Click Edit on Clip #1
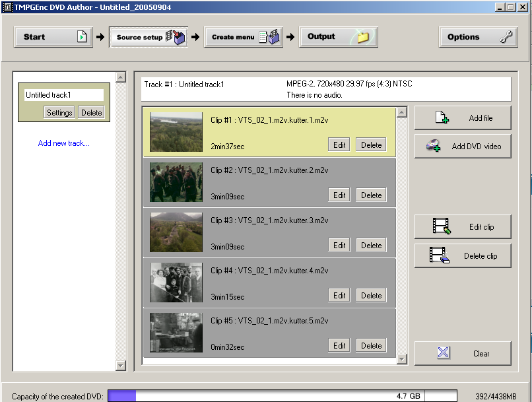This screenshot has height=402, width=532. coord(339,145)
